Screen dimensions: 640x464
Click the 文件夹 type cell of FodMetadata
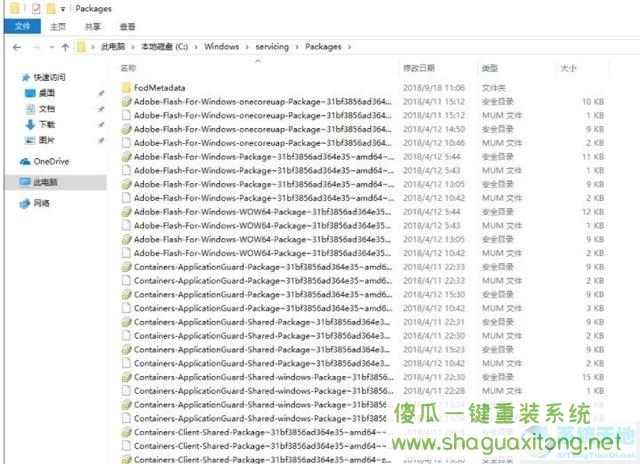[494, 88]
